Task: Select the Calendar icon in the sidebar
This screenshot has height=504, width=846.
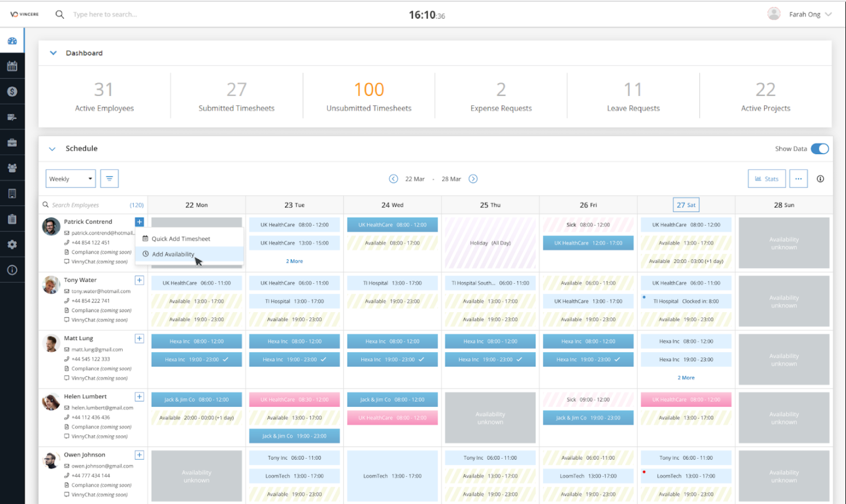Action: pyautogui.click(x=12, y=66)
